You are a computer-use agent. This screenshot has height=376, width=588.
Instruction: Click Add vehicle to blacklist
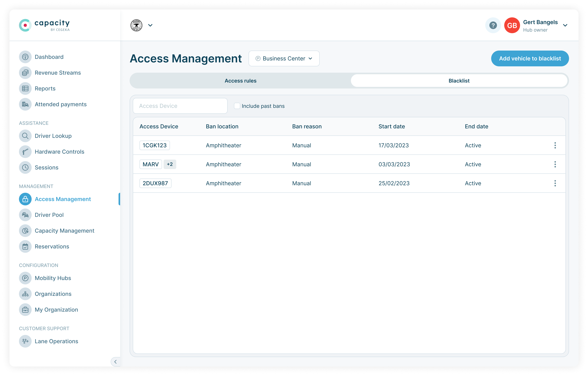pos(530,58)
